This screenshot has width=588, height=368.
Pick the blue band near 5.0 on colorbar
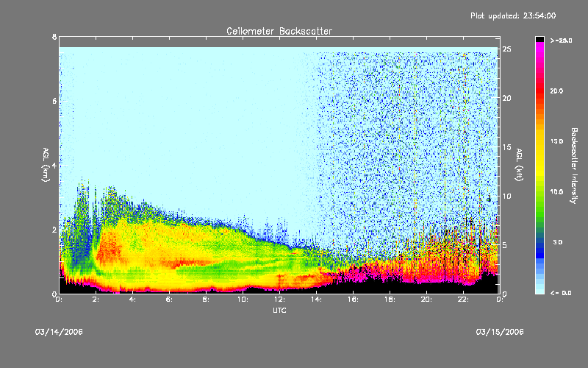540,243
